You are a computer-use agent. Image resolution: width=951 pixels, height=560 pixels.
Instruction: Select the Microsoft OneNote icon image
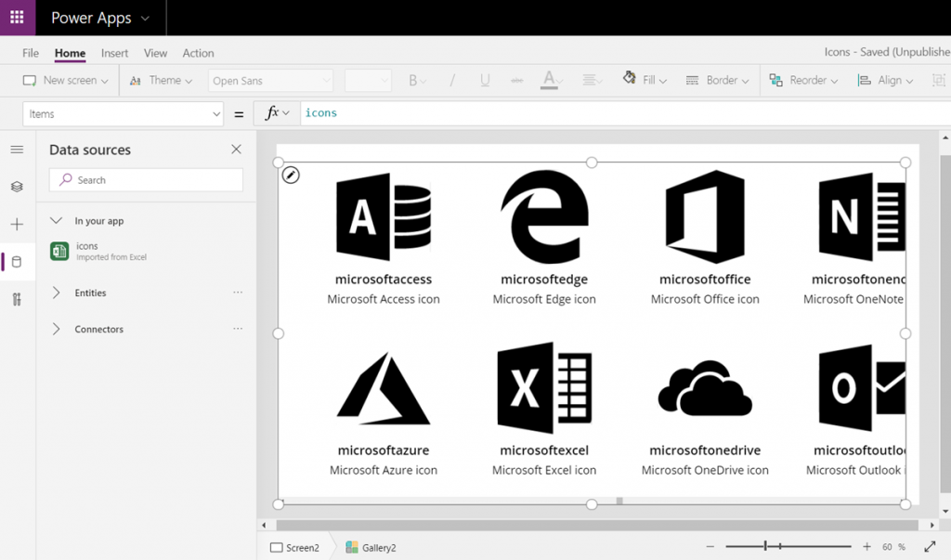tap(862, 217)
